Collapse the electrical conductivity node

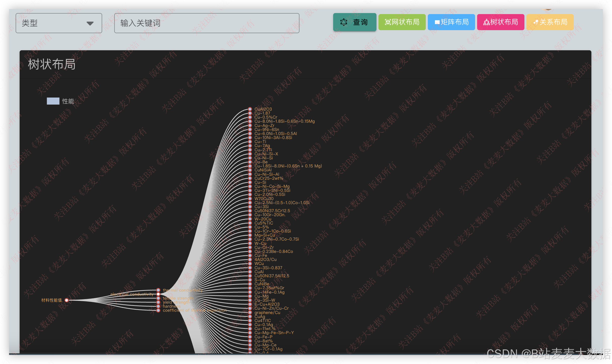click(x=158, y=294)
